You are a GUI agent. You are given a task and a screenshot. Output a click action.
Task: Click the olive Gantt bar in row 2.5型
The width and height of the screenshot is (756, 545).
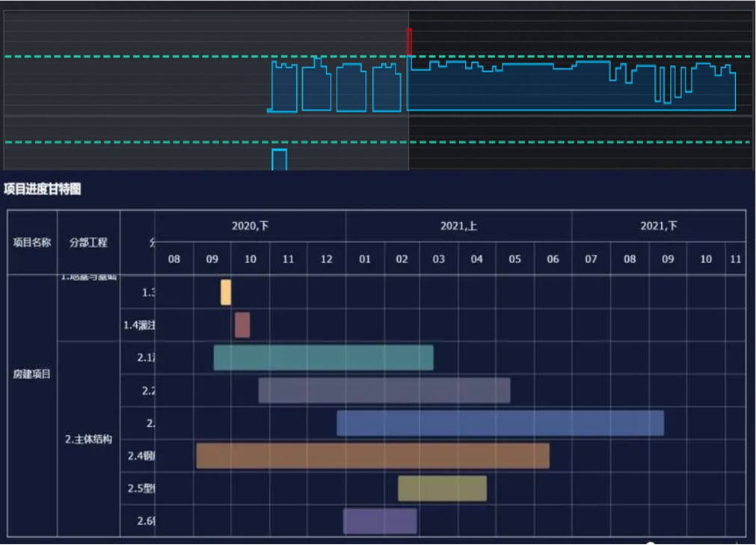click(x=442, y=489)
